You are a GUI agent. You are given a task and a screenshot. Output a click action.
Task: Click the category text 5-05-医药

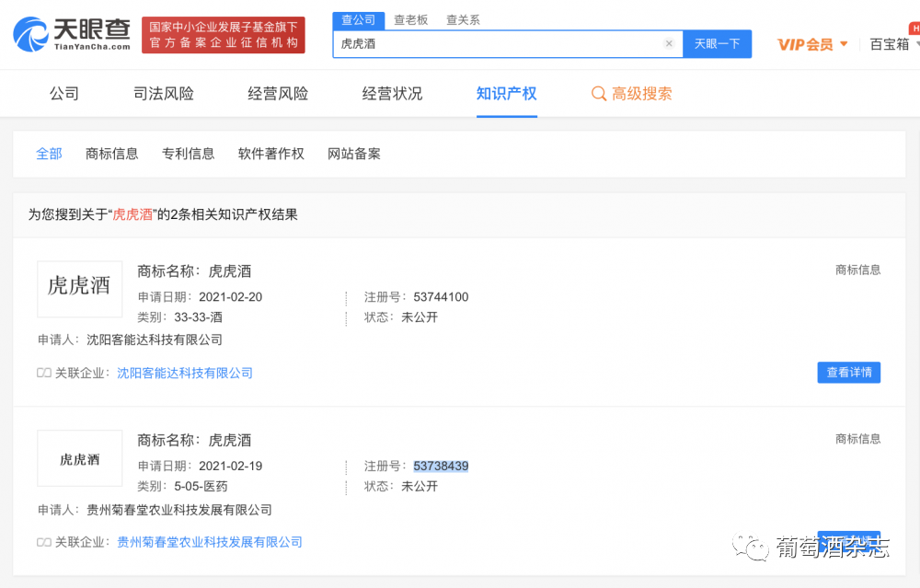201,487
